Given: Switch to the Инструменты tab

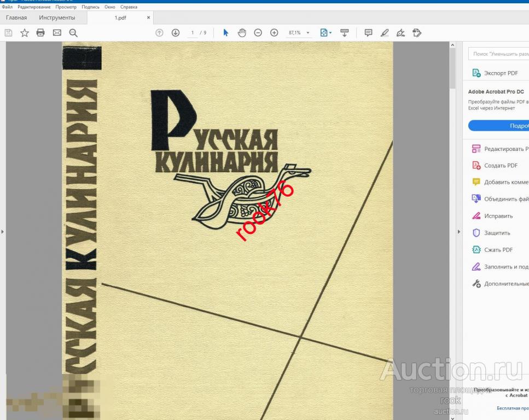Looking at the screenshot, I should click(57, 17).
